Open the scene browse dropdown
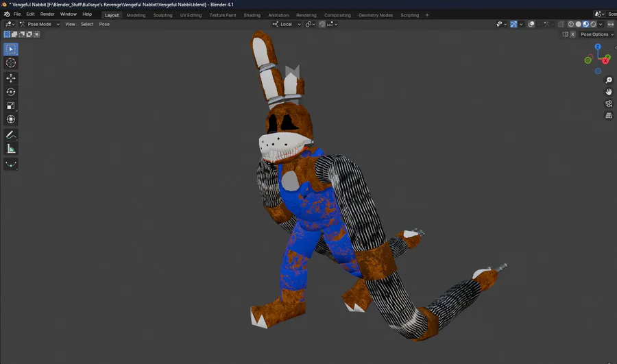Screen dimensions: 617x364 click(600, 14)
